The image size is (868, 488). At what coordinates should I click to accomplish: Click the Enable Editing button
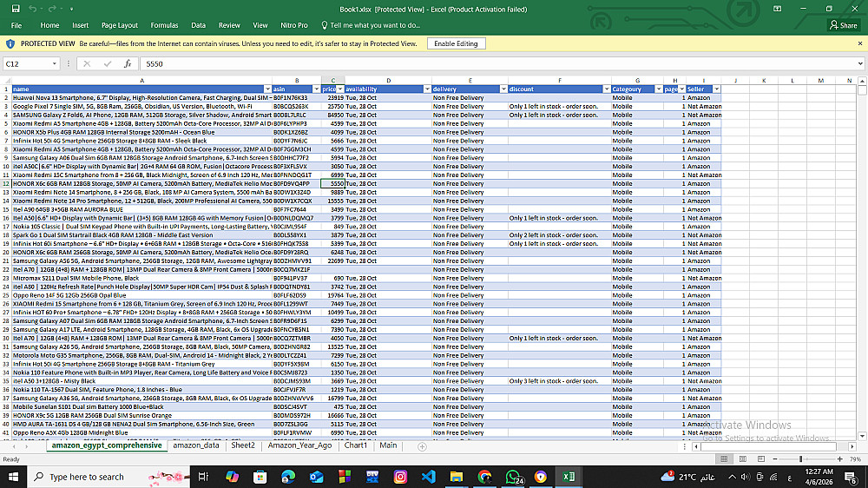click(456, 43)
